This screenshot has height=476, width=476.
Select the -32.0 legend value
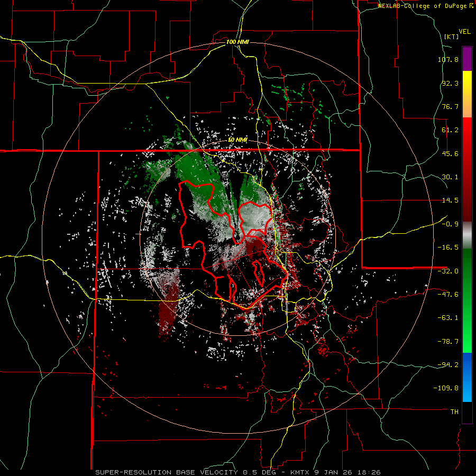(x=448, y=271)
